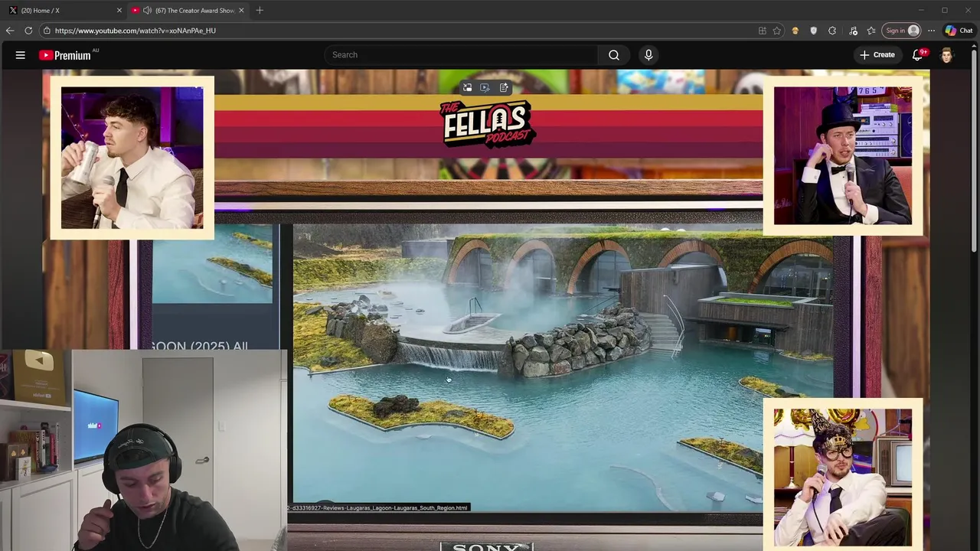Go back using browser back arrow
The height and width of the screenshot is (551, 980).
[10, 31]
